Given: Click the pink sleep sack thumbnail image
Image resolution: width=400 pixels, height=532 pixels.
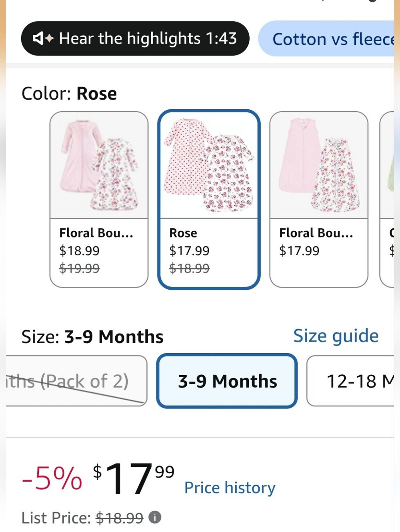Looking at the screenshot, I should (x=99, y=165).
